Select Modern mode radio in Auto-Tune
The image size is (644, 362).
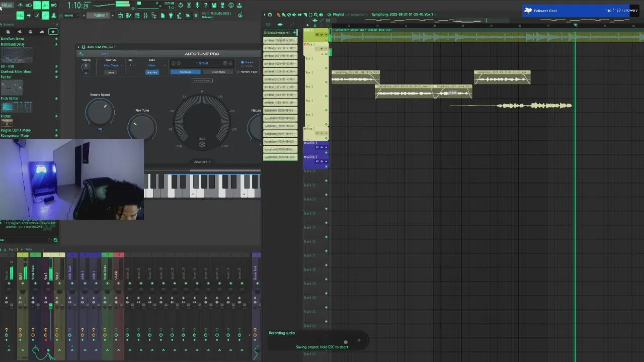pos(243,62)
